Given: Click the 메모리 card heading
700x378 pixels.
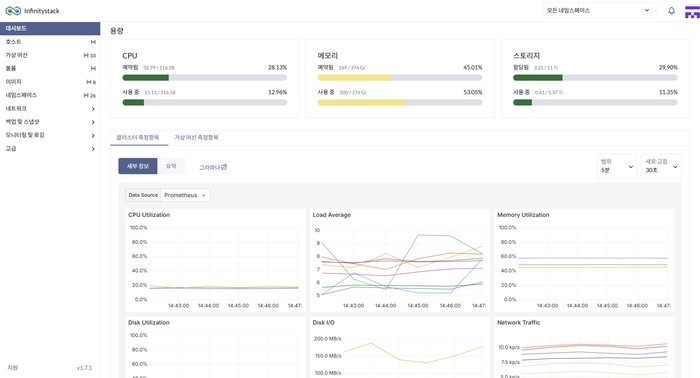Looking at the screenshot, I should coord(328,56).
